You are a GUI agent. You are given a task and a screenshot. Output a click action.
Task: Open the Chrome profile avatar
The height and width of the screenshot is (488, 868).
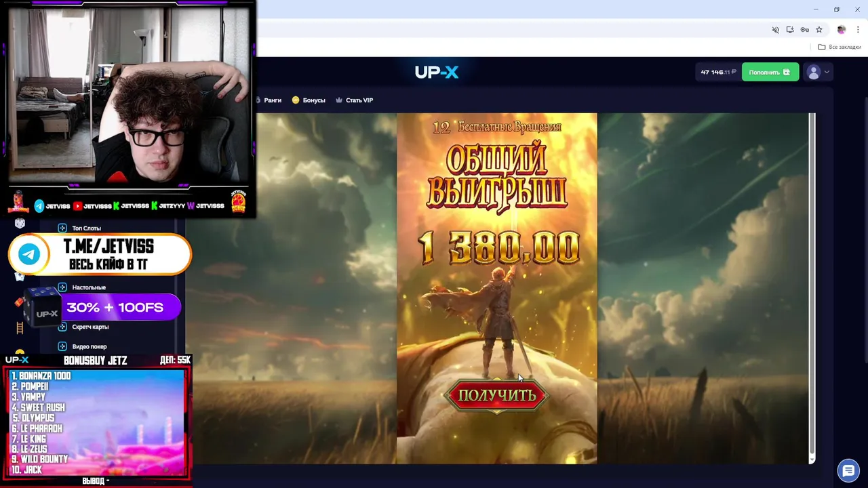point(842,30)
